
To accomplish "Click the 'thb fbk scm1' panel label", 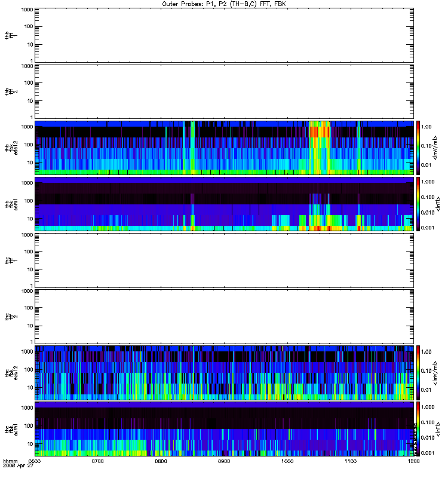I will [11, 204].
